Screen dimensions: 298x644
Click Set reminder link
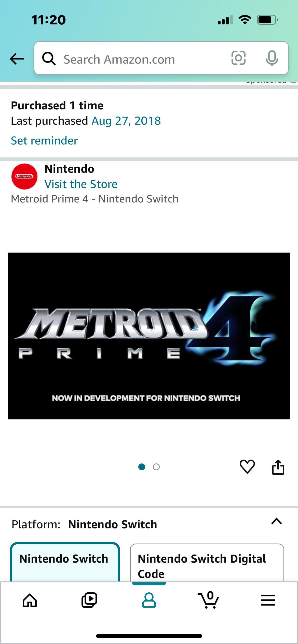tap(44, 140)
